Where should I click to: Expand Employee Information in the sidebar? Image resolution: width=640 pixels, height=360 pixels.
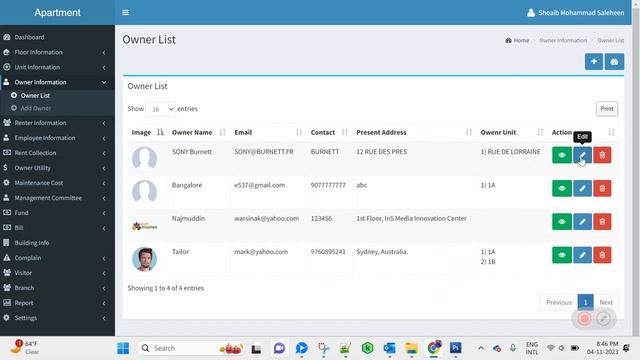[x=57, y=138]
